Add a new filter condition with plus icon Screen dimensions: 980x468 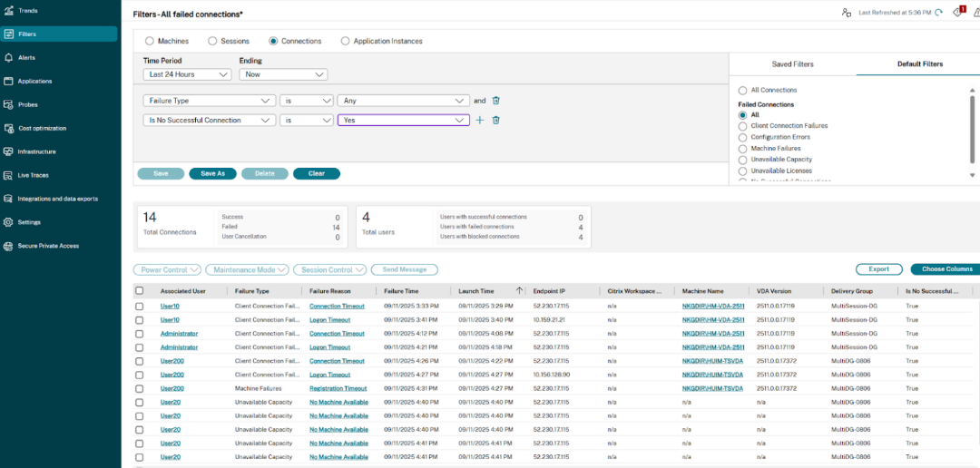point(480,120)
